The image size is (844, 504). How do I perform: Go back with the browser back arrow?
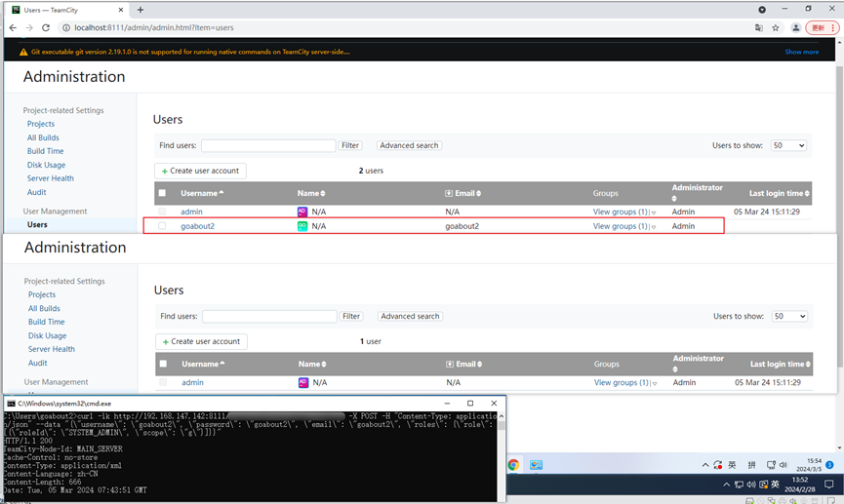click(13, 27)
